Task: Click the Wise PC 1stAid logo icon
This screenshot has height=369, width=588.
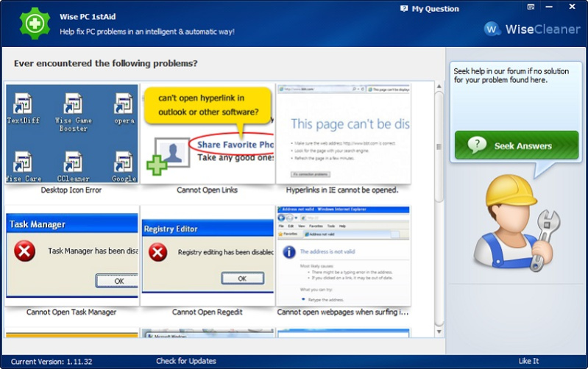Action: click(x=33, y=23)
